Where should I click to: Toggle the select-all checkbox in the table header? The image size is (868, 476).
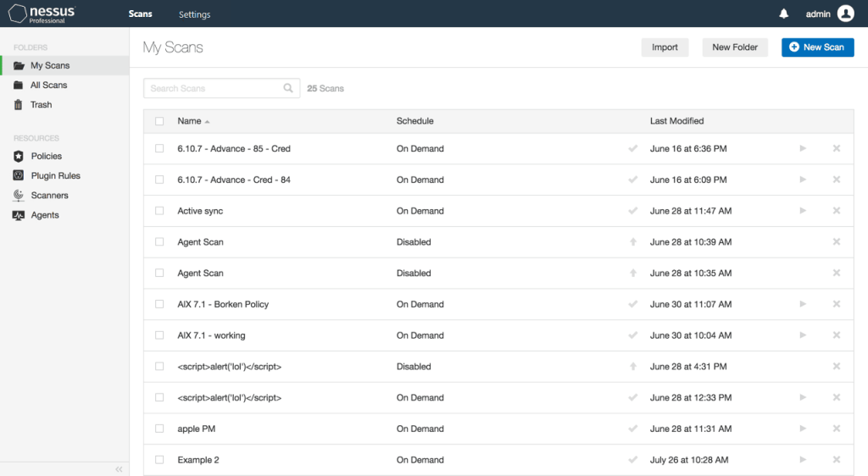[159, 121]
